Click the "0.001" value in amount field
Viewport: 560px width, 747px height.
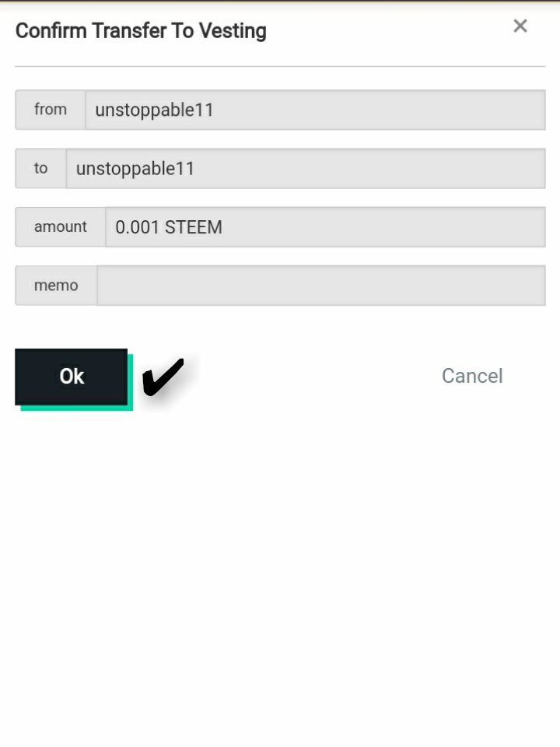[x=138, y=227]
